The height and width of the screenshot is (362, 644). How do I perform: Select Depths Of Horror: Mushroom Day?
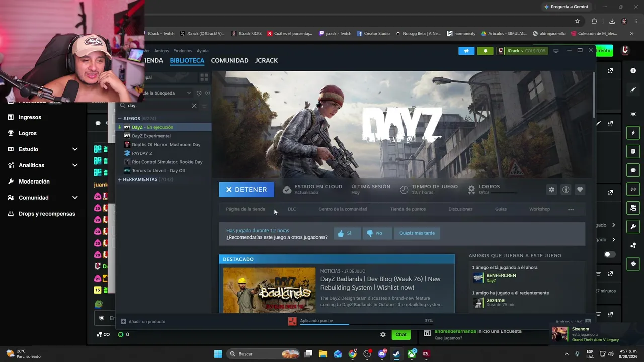click(x=164, y=145)
